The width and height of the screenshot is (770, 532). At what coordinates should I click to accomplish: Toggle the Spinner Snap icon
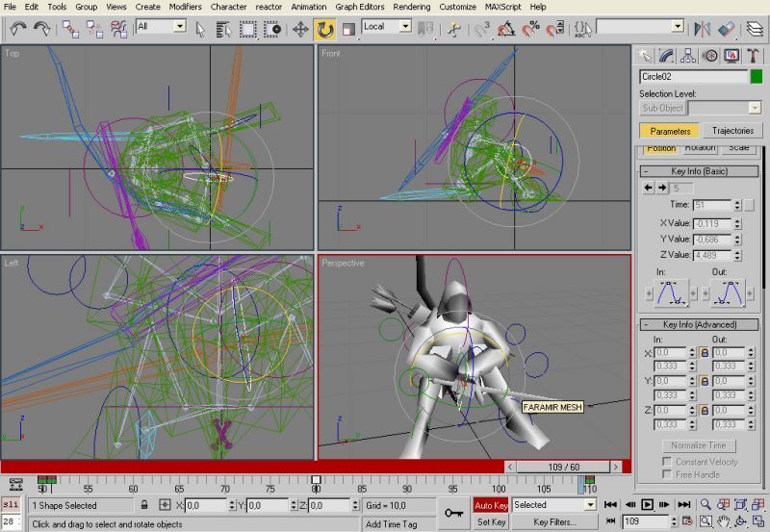[x=554, y=30]
